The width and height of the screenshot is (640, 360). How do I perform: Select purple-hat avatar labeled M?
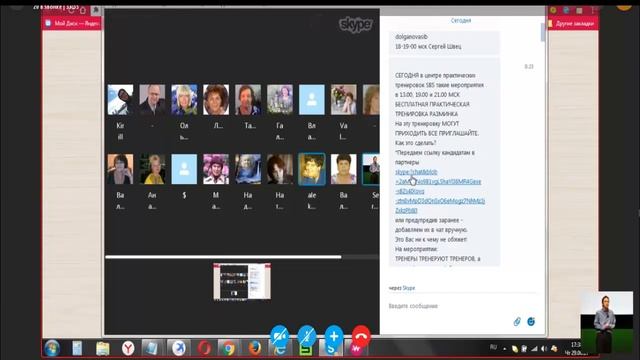pos(216,169)
